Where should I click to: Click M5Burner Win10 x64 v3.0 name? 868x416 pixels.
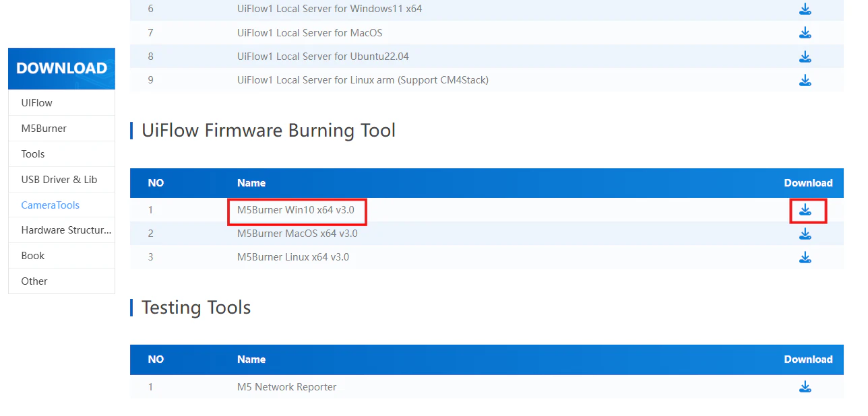click(x=296, y=210)
